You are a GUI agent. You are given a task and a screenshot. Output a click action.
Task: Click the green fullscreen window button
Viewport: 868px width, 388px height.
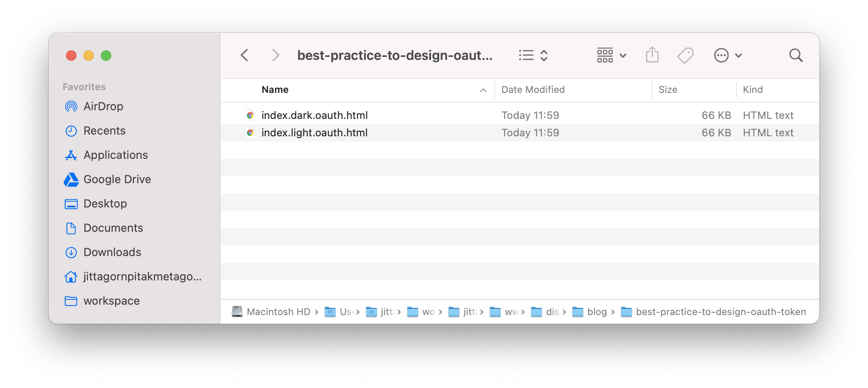tap(106, 56)
